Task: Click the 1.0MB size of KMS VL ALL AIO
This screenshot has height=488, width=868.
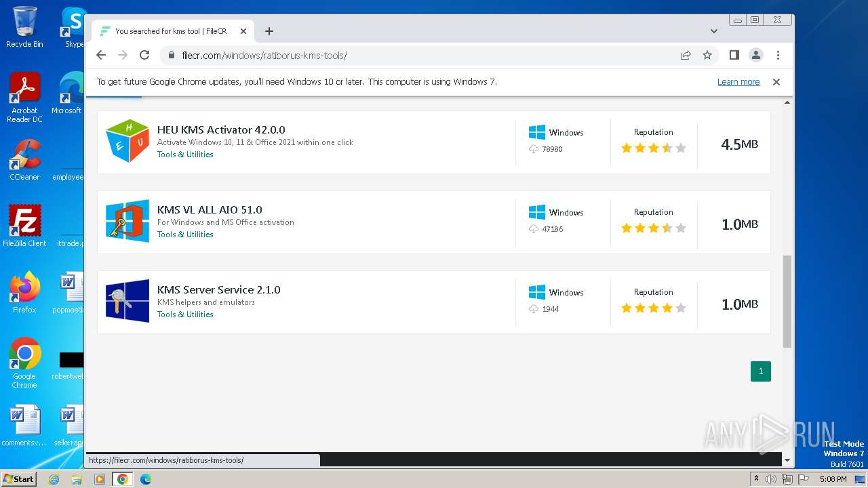Action: coord(739,224)
